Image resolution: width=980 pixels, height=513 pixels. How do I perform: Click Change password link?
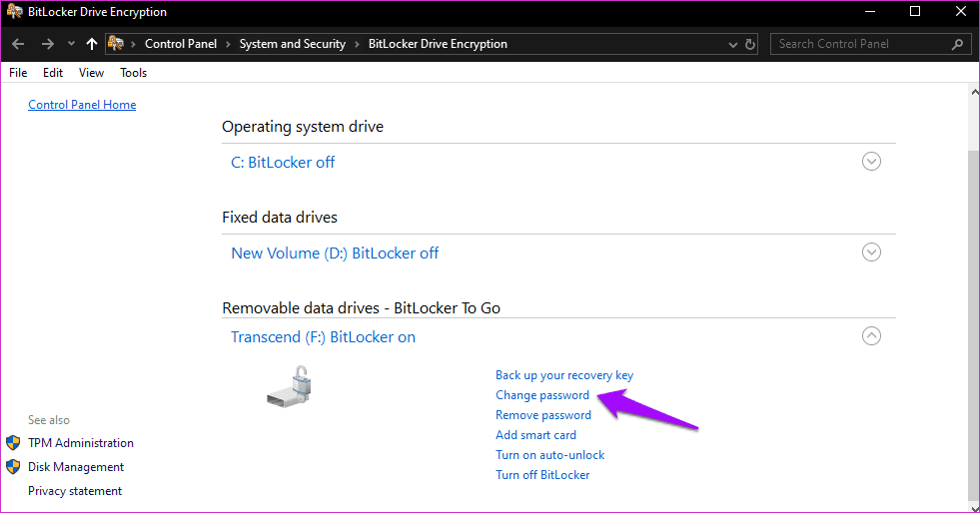542,395
